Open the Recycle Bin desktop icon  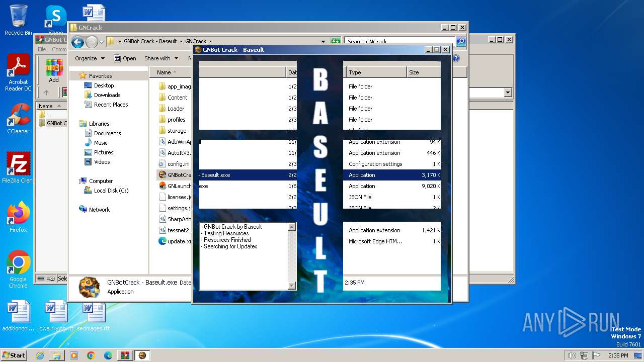18,20
